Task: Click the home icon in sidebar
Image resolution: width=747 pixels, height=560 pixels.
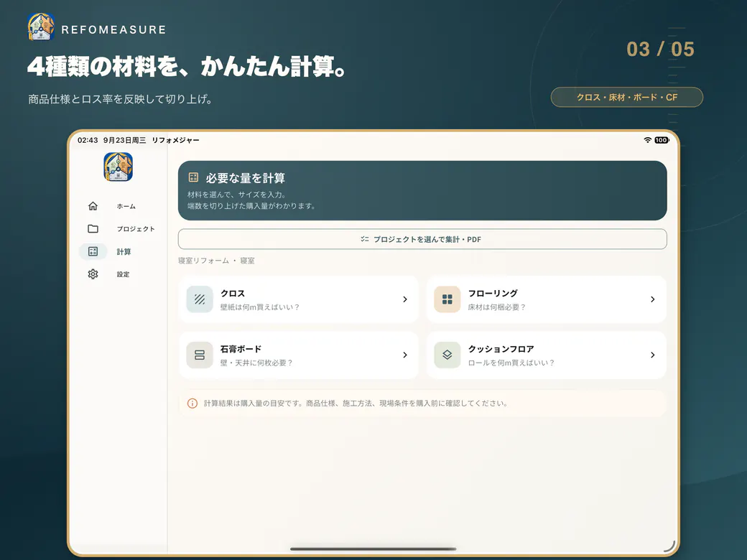Action: (93, 206)
